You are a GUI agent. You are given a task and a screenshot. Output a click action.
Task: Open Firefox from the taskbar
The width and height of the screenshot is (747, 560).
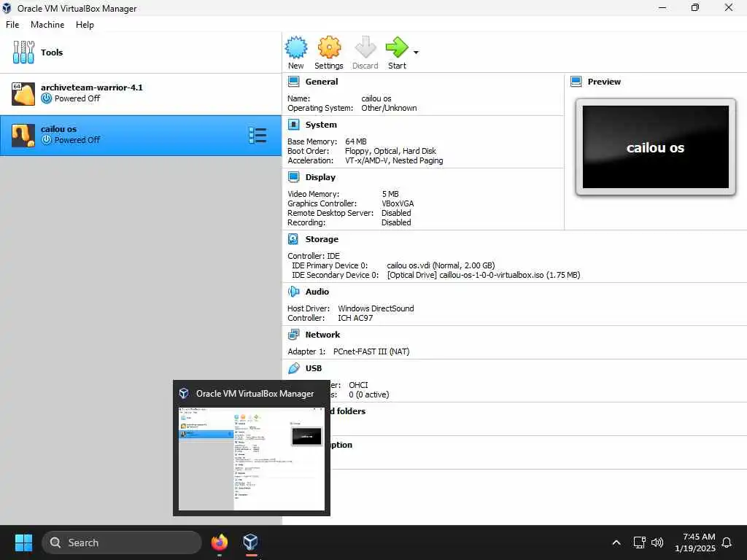pyautogui.click(x=219, y=542)
